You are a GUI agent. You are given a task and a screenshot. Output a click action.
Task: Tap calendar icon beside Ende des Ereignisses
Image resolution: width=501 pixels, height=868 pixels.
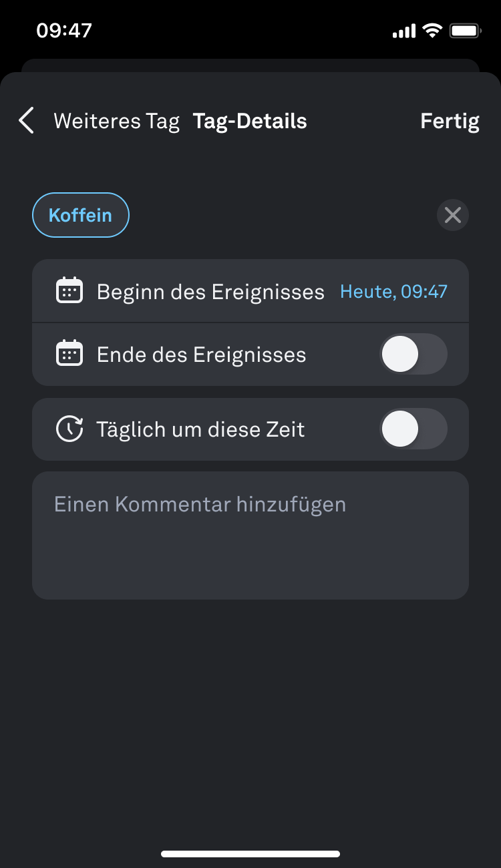(69, 354)
